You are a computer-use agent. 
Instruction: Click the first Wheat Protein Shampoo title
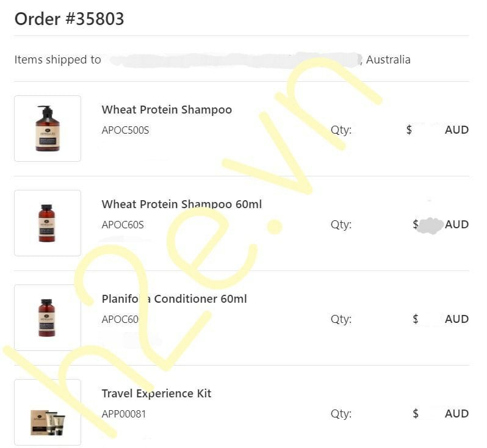pyautogui.click(x=167, y=110)
